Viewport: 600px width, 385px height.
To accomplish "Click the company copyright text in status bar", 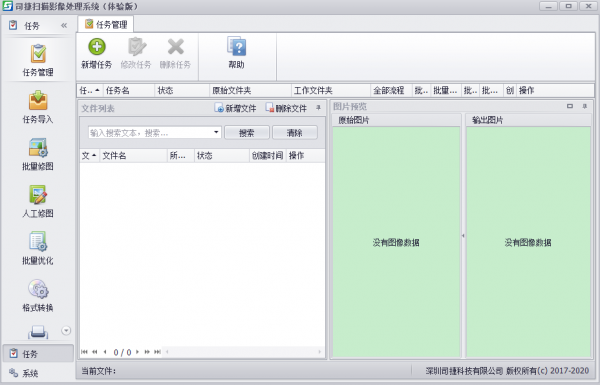I will click(507, 371).
